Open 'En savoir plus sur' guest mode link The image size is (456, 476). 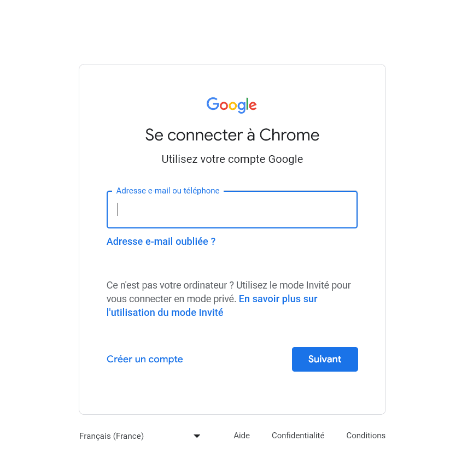point(278,299)
